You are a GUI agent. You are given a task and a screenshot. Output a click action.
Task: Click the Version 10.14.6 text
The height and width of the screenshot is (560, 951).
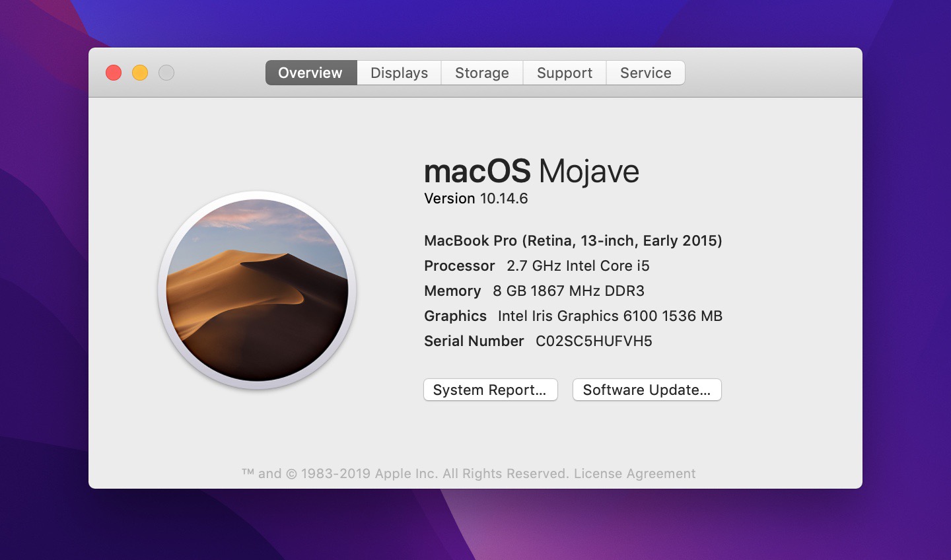476,199
